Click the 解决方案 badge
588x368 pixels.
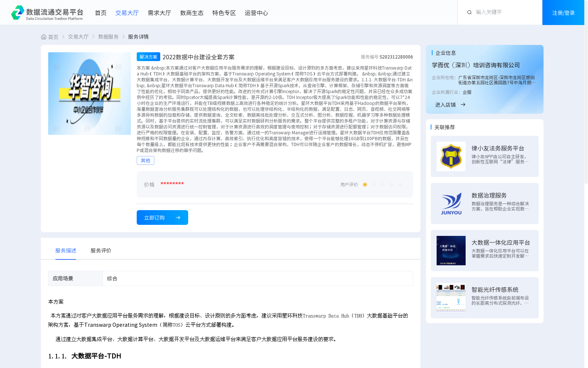(148, 57)
